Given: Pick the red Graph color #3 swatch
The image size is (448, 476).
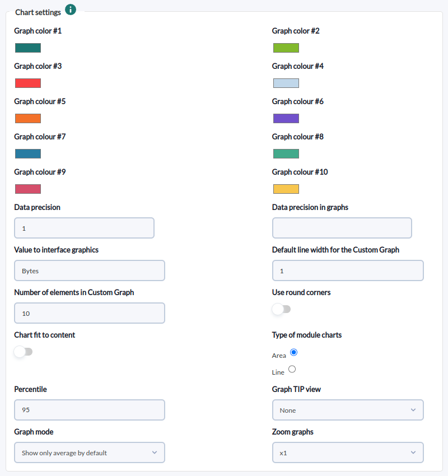Looking at the screenshot, I should pyautogui.click(x=28, y=83).
